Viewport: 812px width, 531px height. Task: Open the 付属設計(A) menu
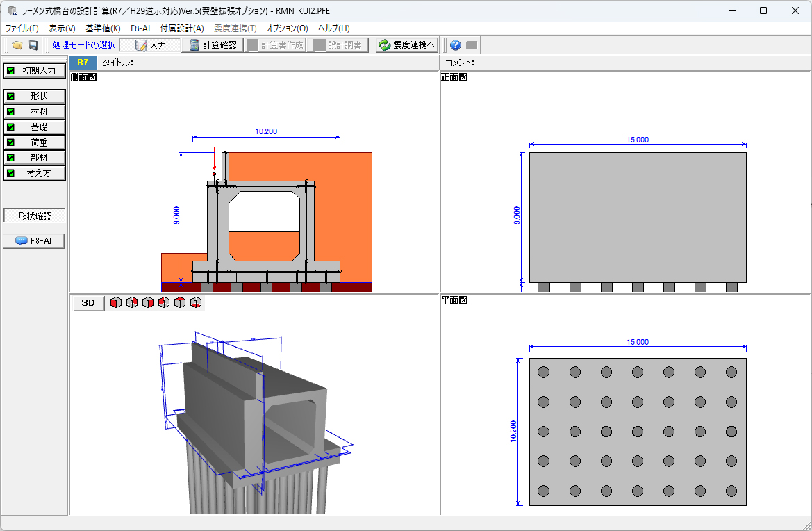pos(182,28)
